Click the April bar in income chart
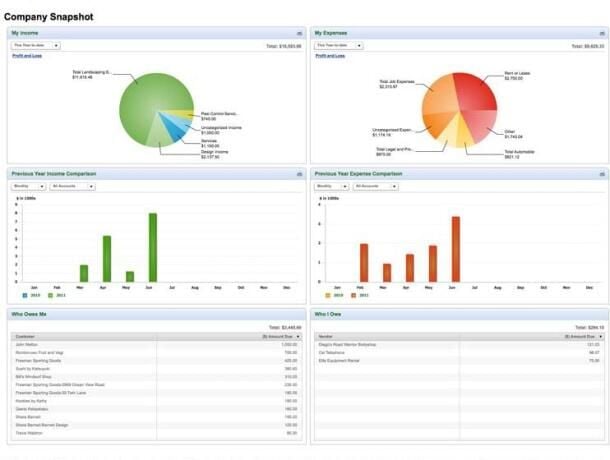 107,259
